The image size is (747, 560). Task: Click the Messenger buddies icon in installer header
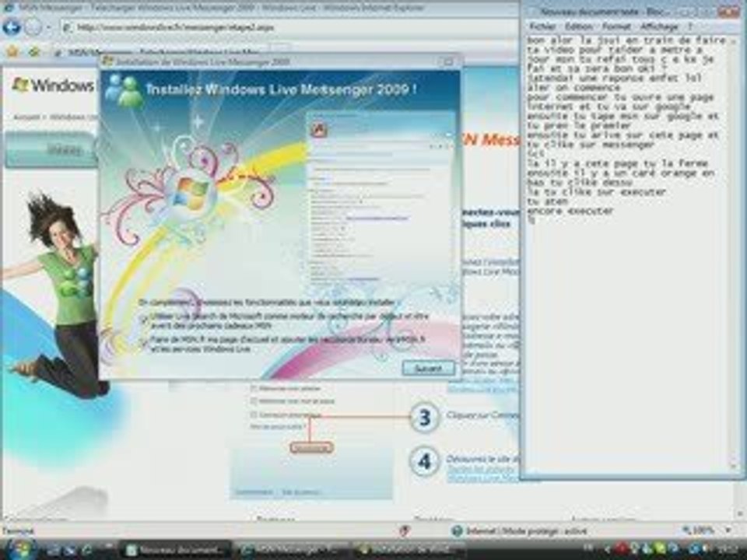coord(124,90)
